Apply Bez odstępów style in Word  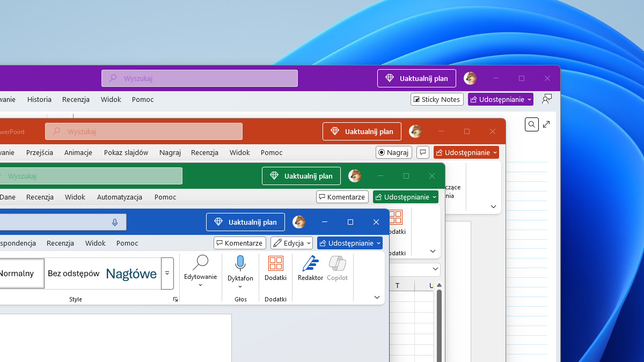(x=74, y=274)
